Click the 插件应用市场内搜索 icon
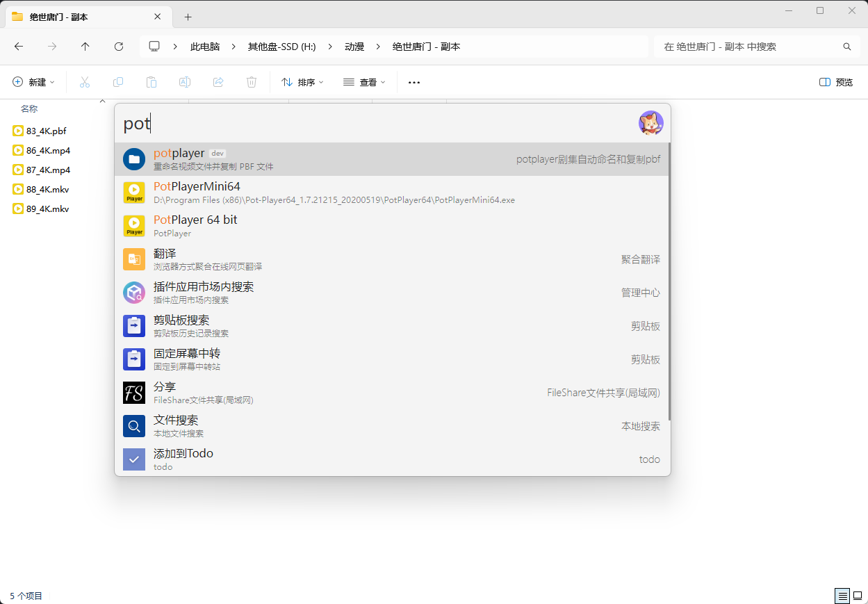Image resolution: width=868 pixels, height=604 pixels. point(134,293)
